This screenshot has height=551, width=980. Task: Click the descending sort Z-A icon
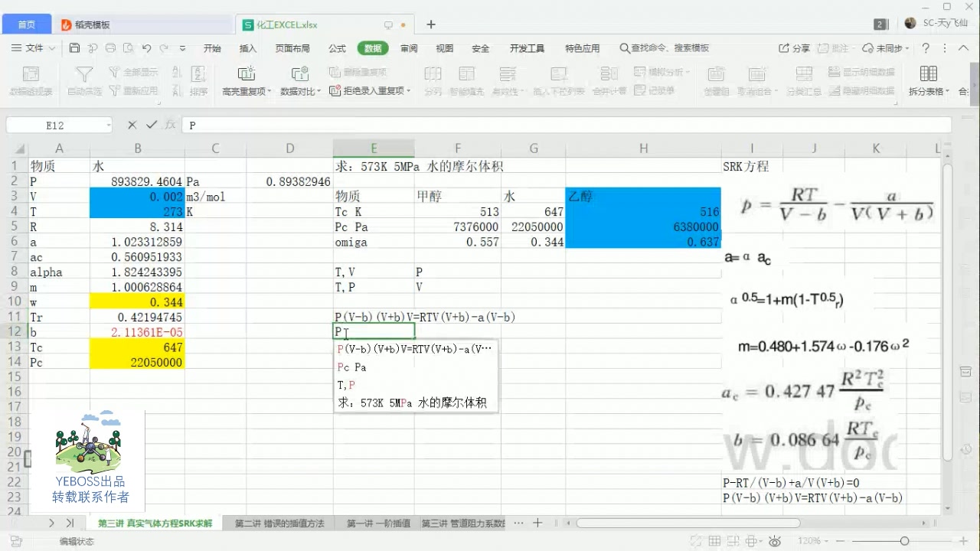[x=176, y=90]
